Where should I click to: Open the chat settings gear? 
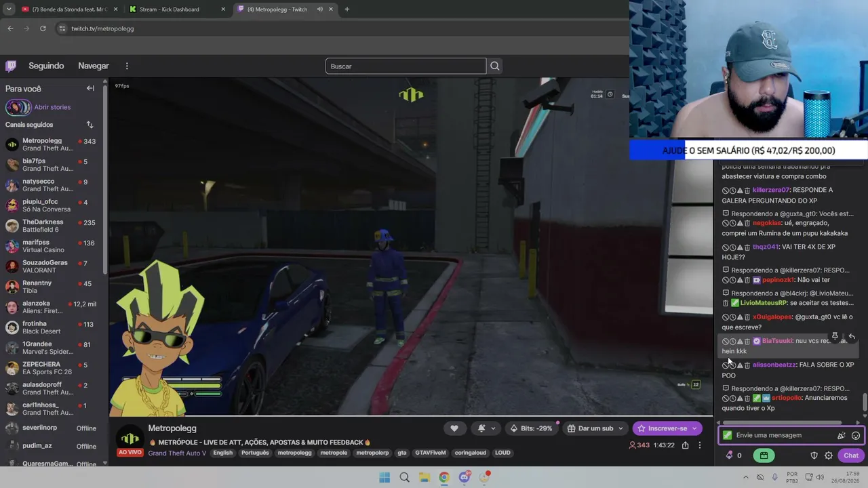[x=828, y=455]
